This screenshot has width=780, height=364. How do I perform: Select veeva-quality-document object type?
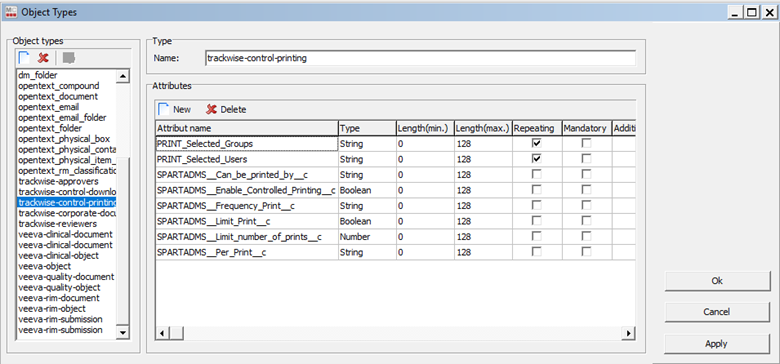[66, 276]
